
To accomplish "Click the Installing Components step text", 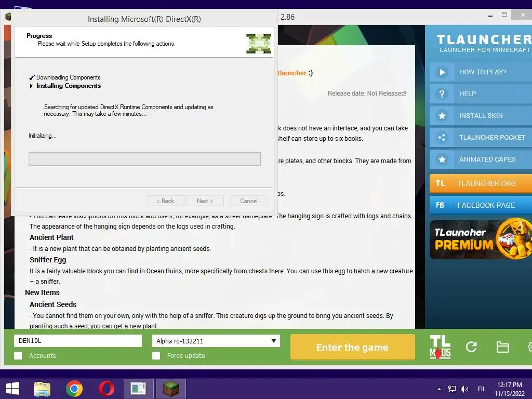I will pyautogui.click(x=69, y=86).
